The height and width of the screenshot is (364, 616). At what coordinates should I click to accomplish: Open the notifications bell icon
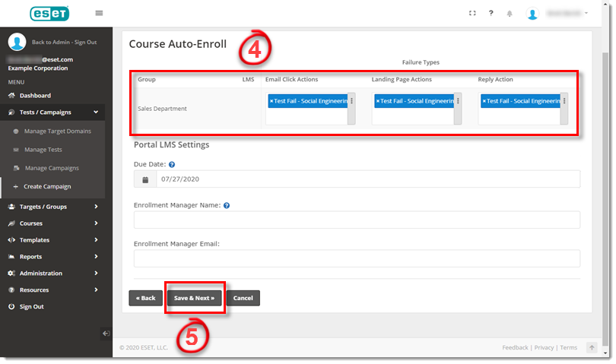pos(509,14)
